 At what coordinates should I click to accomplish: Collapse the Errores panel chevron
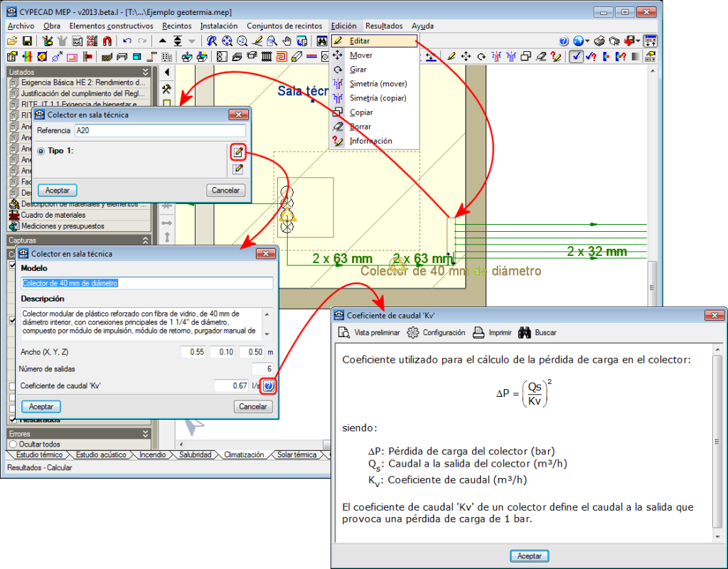click(x=145, y=433)
